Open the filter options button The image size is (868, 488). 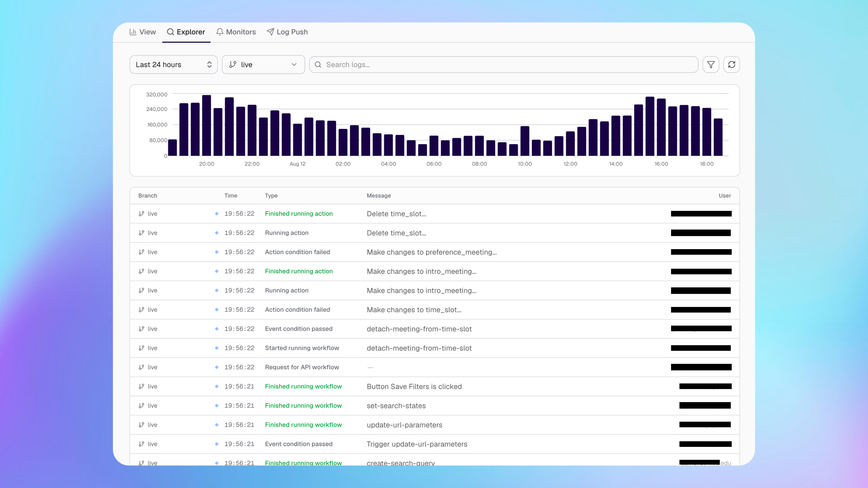(711, 65)
